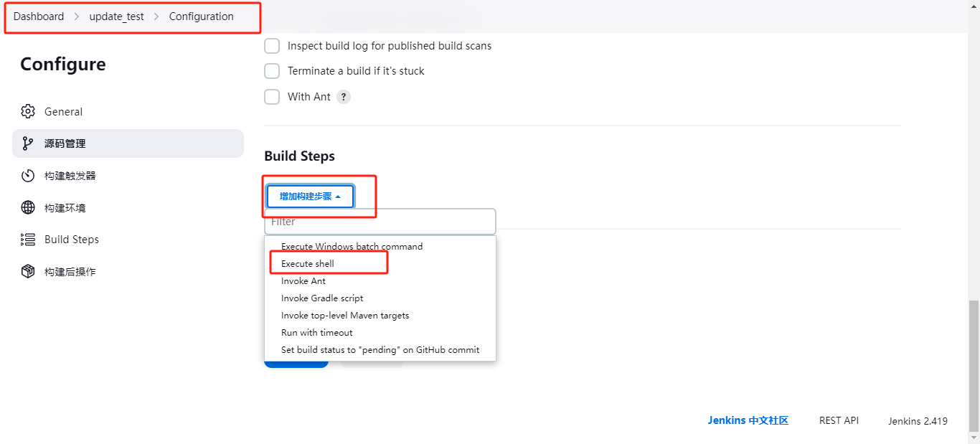Open the update_test breadcrumb link
The height and width of the screenshot is (444, 980).
pyautogui.click(x=116, y=16)
